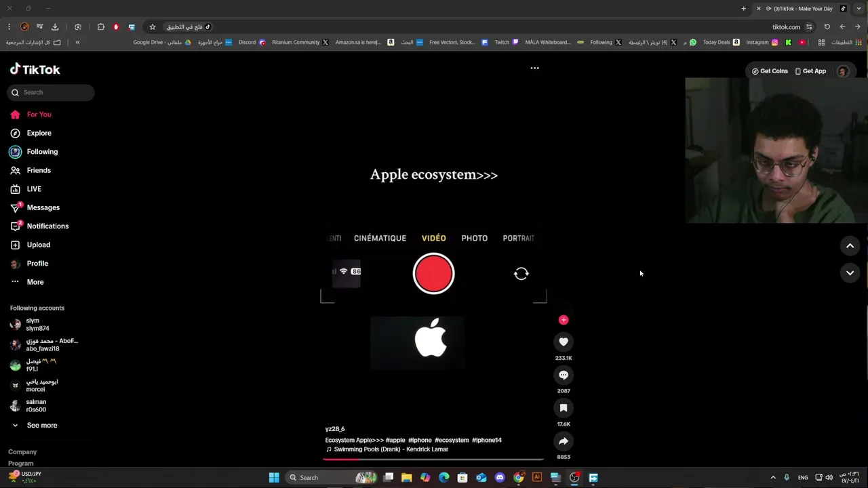Reload the page with the refresh icon

[x=827, y=27]
